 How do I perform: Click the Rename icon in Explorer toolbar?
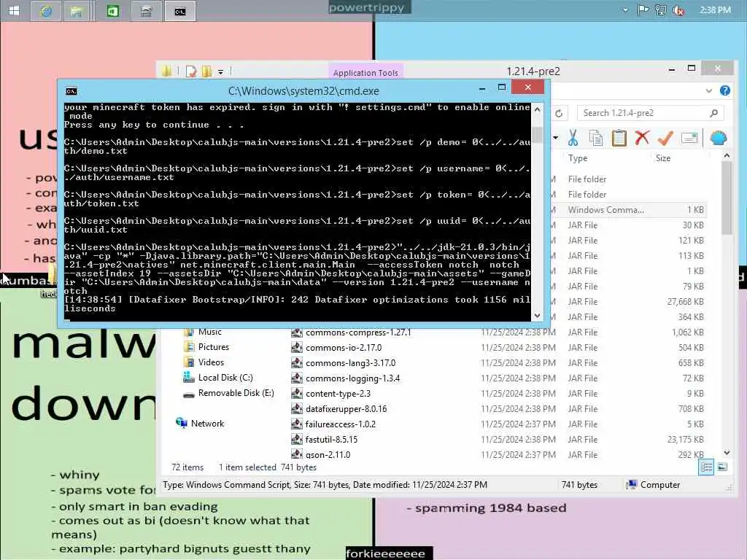(689, 138)
